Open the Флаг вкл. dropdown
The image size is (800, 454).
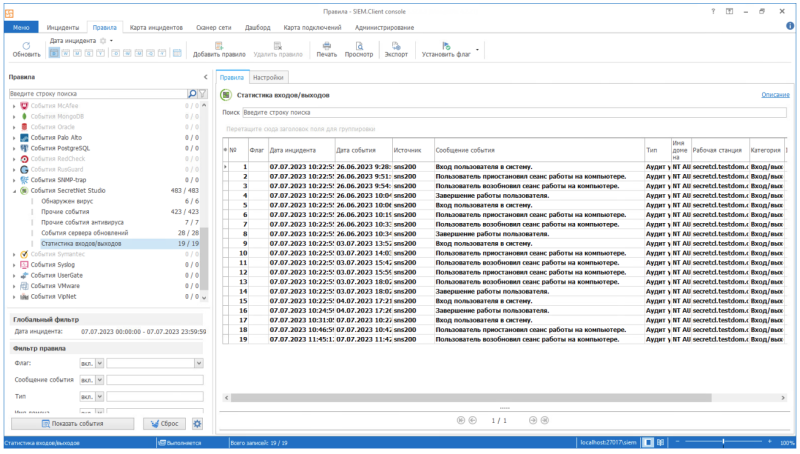click(x=100, y=363)
